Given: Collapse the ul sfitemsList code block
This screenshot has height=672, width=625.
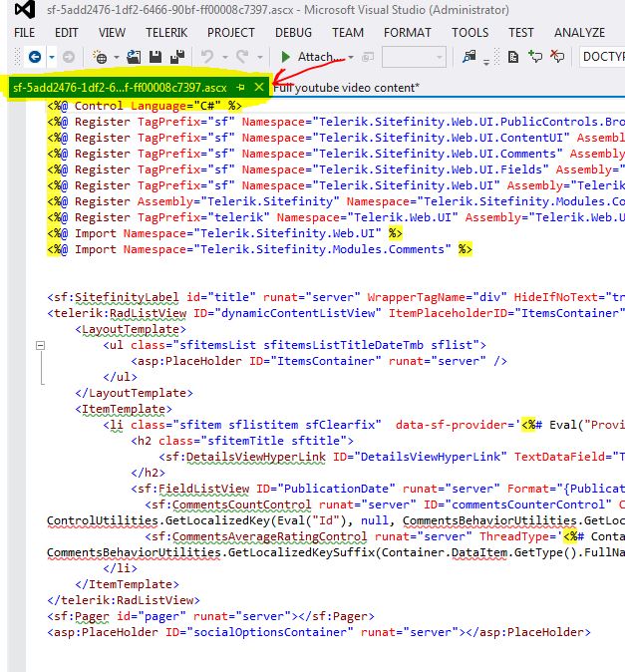Looking at the screenshot, I should [x=40, y=345].
